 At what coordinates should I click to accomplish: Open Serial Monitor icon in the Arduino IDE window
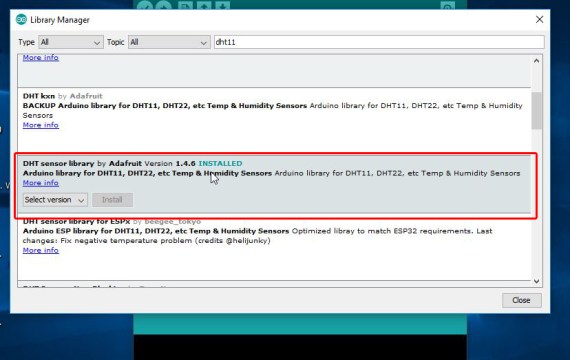tap(447, 5)
